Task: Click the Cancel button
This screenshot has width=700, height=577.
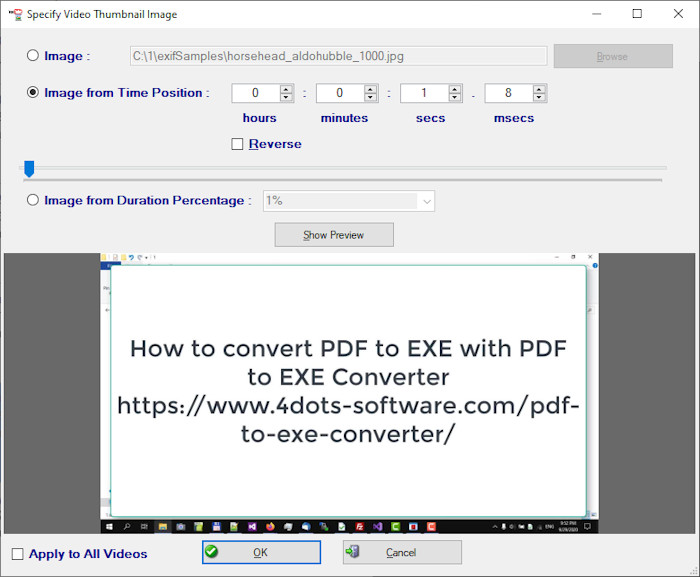Action: (402, 552)
